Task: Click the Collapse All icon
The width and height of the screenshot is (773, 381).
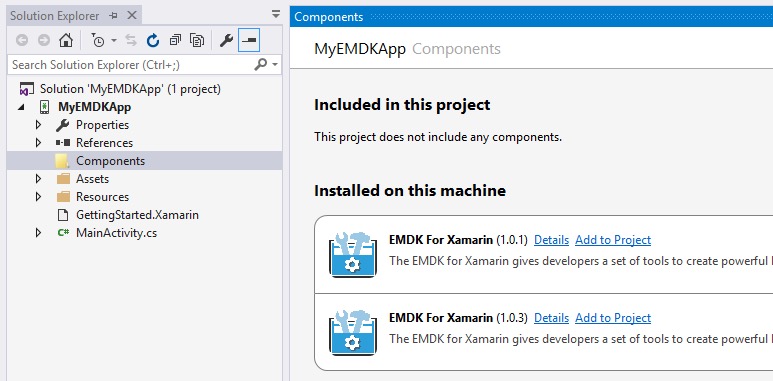Action: coord(175,40)
